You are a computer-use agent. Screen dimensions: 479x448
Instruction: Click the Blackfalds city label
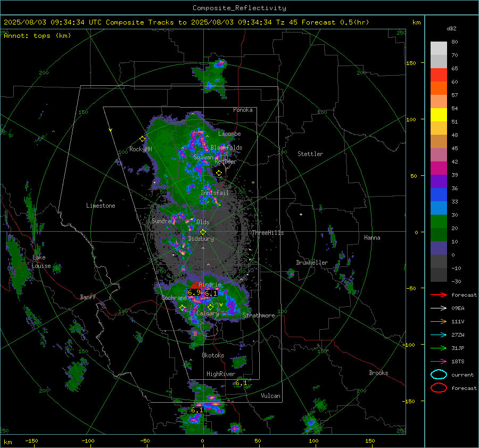226,148
